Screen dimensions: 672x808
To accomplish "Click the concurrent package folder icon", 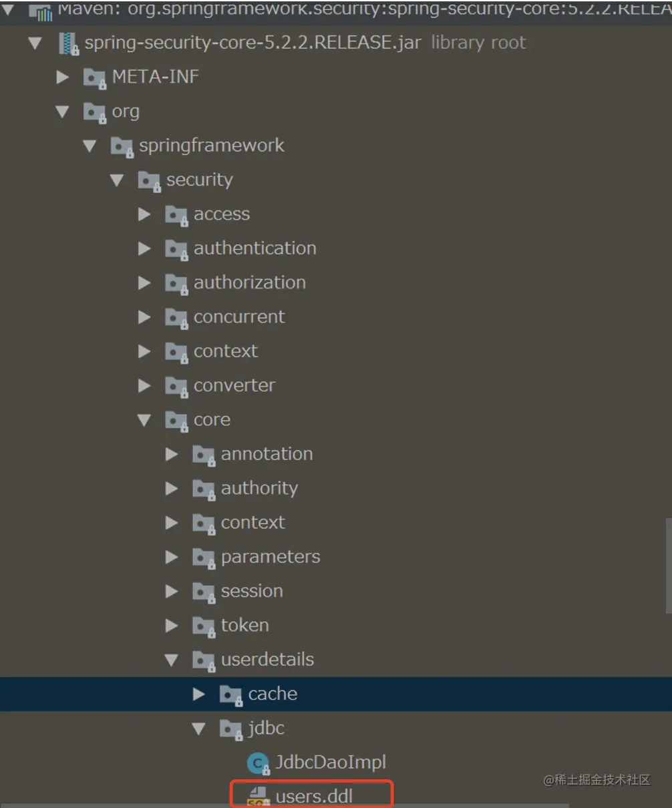I will click(x=176, y=318).
